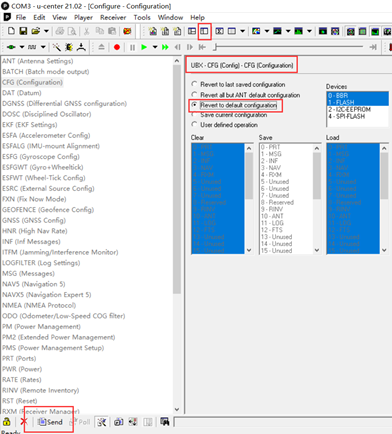392x434 pixels.
Task: Open dropdown arrow beside baudrate icon
Action: pyautogui.click(x=43, y=47)
